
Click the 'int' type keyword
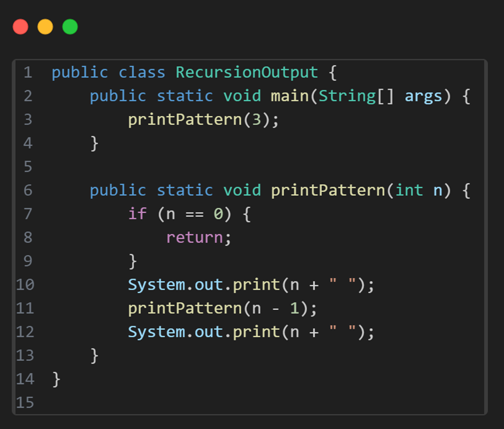coord(409,190)
